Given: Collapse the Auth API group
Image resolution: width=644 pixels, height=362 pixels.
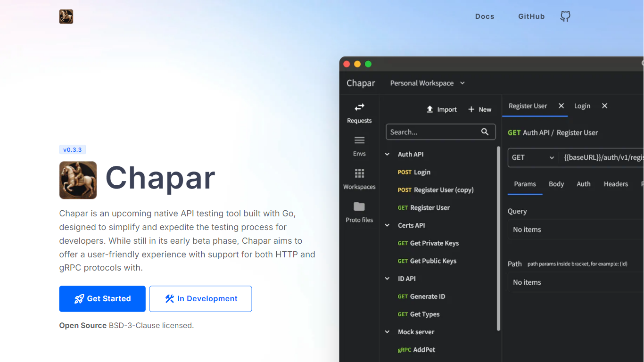Looking at the screenshot, I should point(388,154).
